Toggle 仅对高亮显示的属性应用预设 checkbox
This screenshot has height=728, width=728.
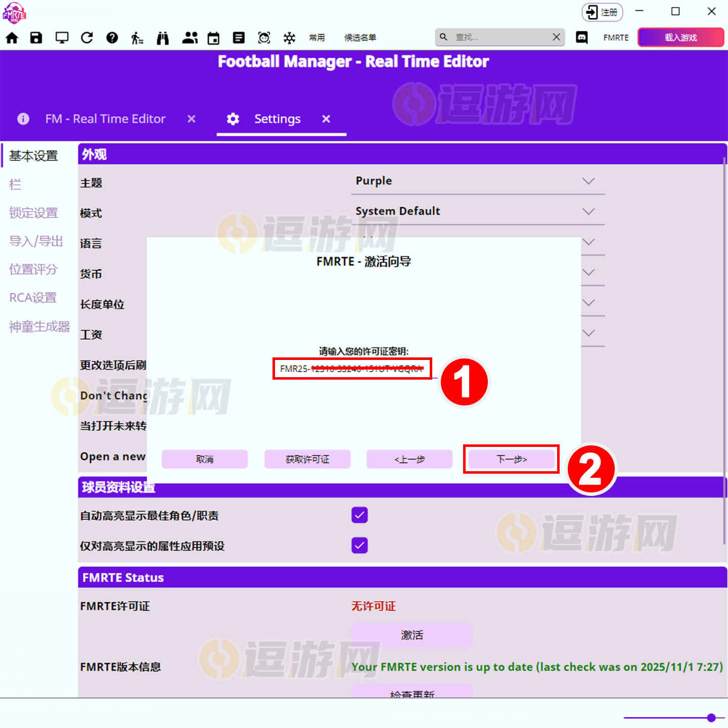click(359, 545)
